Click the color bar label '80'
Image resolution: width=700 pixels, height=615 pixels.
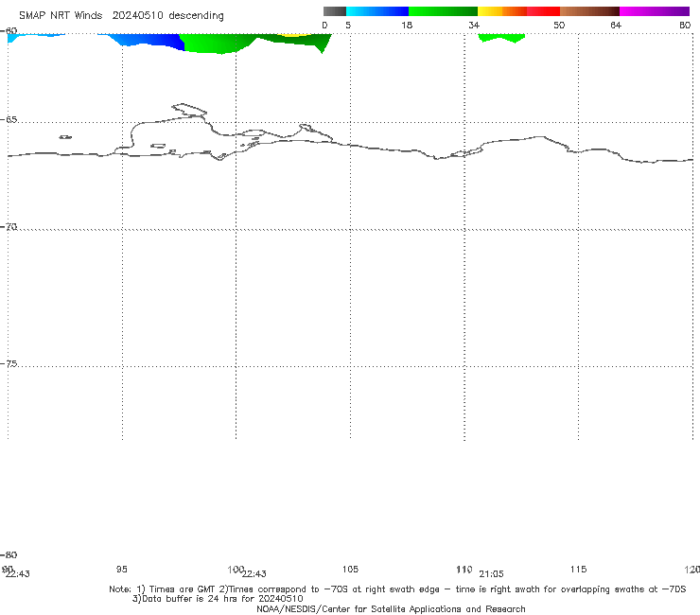tap(685, 26)
